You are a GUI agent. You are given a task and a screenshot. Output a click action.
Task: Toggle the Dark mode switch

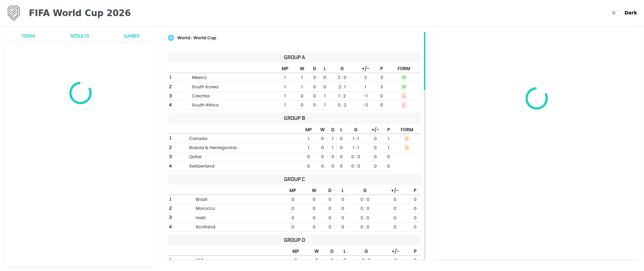click(616, 13)
